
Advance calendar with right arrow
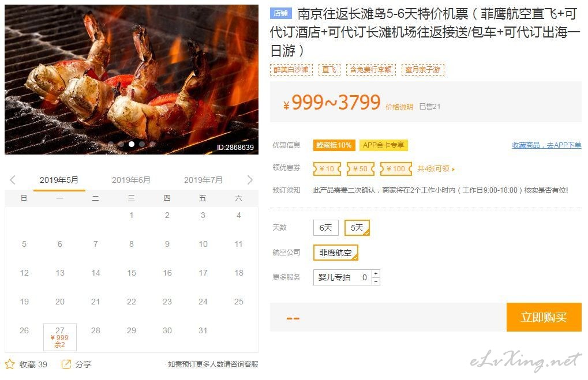click(x=250, y=180)
